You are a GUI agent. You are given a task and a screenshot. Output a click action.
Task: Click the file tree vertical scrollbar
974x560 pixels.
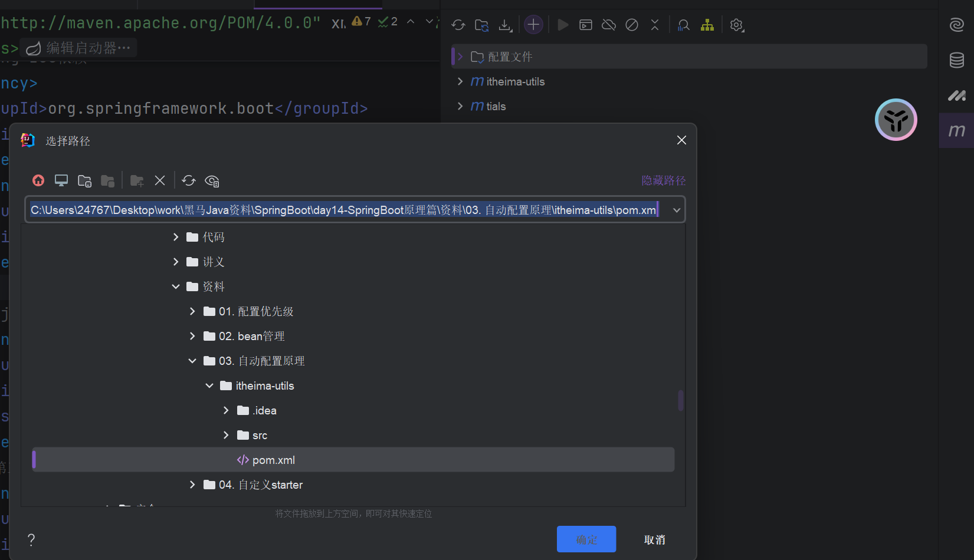pyautogui.click(x=680, y=400)
